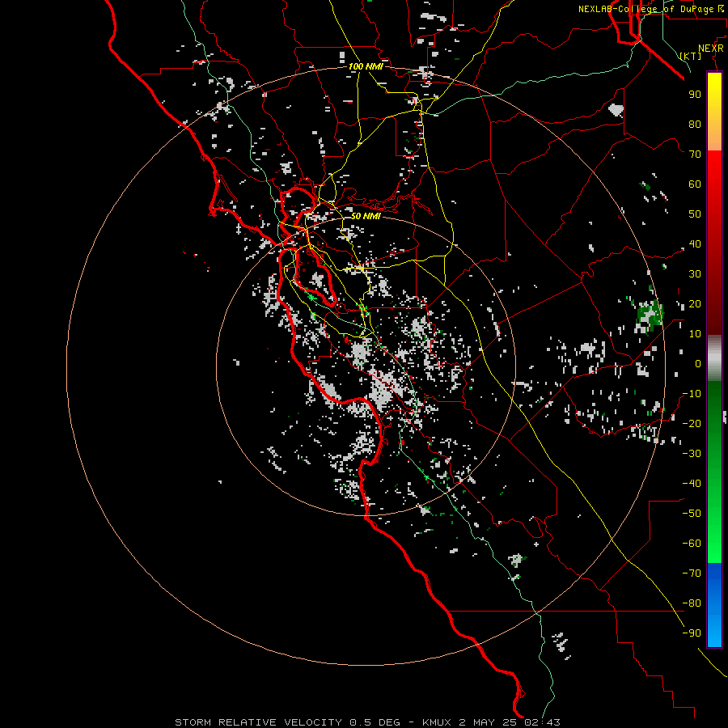Select the 30 value on the velocity scale

695,274
